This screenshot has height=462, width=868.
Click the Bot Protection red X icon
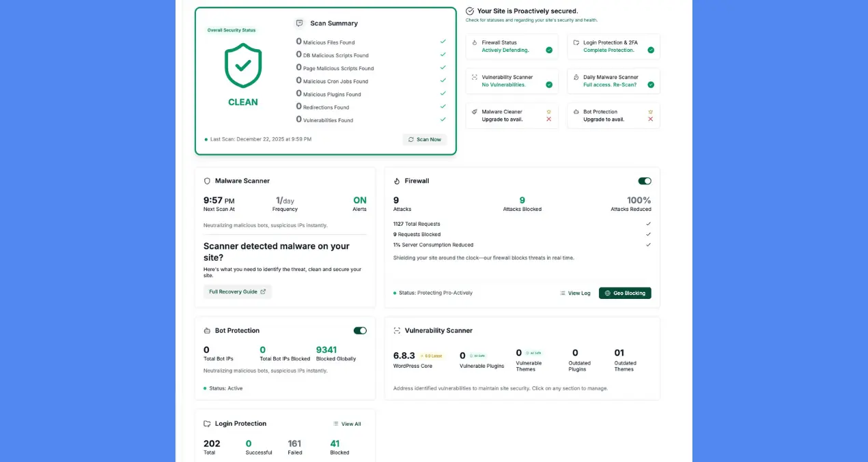tap(650, 119)
